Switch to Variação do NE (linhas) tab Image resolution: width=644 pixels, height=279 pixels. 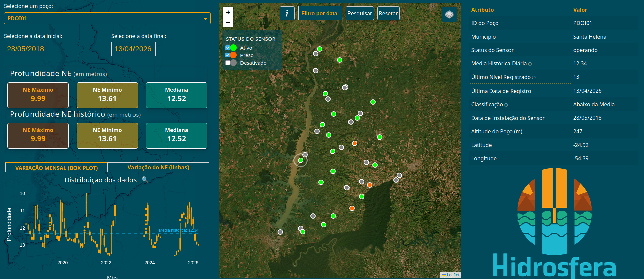coord(158,167)
